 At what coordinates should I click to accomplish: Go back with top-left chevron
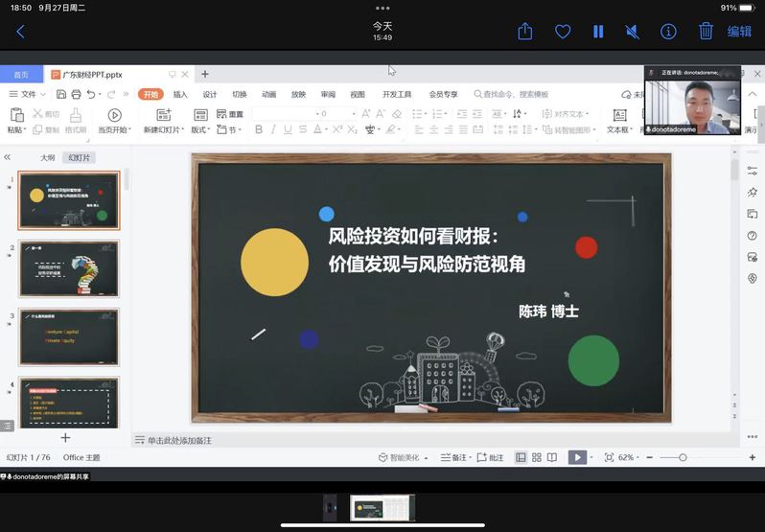click(20, 31)
